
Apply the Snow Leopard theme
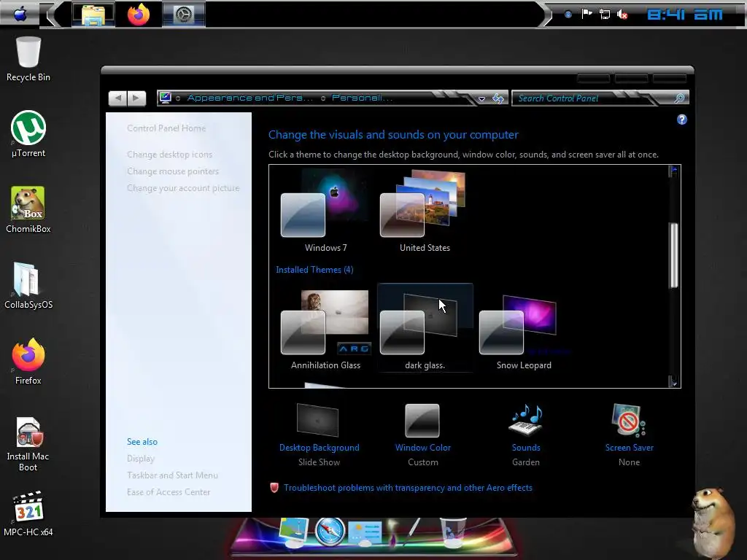point(524,330)
